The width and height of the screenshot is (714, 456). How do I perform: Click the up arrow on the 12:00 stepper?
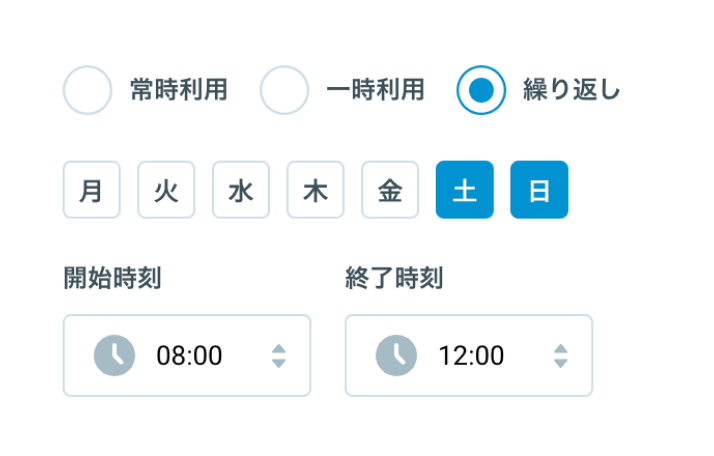point(561,349)
